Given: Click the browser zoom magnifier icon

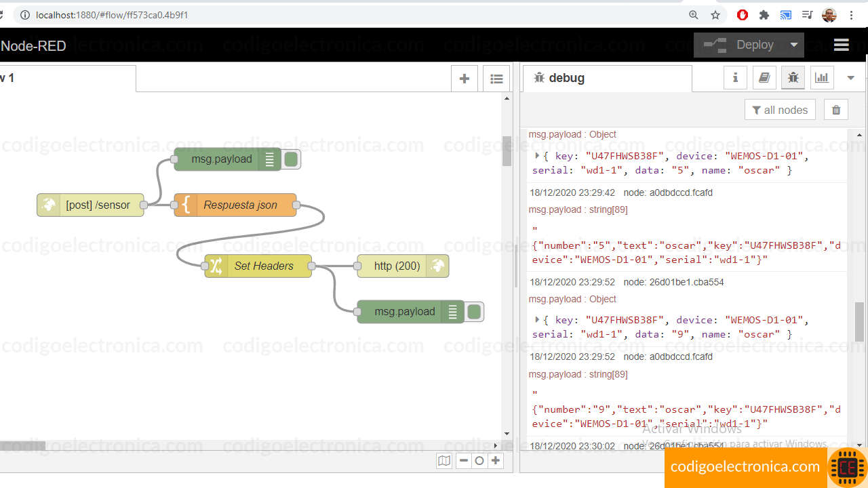Looking at the screenshot, I should pyautogui.click(x=694, y=15).
